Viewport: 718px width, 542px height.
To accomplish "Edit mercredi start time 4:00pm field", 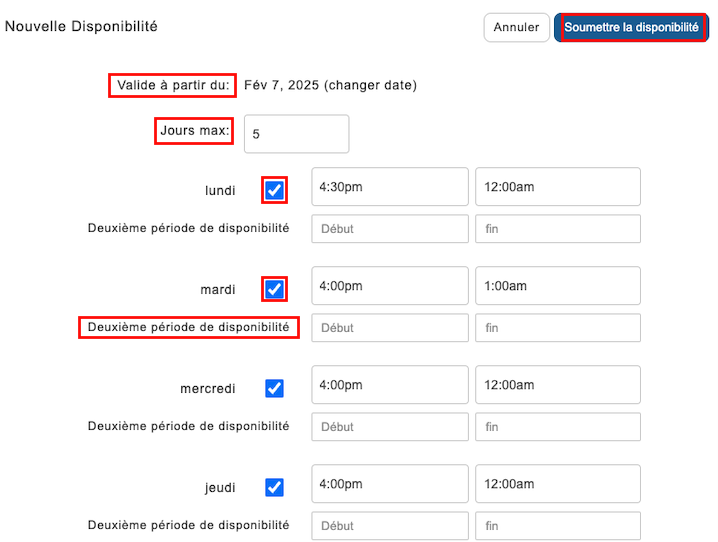I will 389,385.
